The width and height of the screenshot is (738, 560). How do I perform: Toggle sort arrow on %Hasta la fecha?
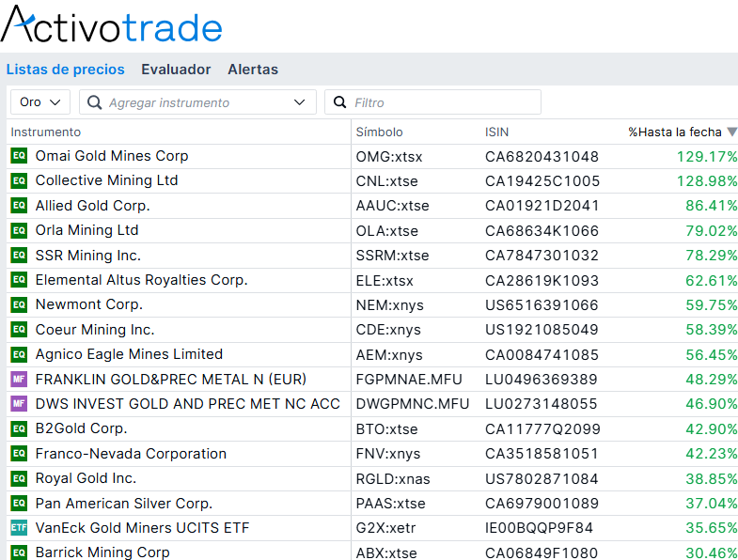click(731, 132)
